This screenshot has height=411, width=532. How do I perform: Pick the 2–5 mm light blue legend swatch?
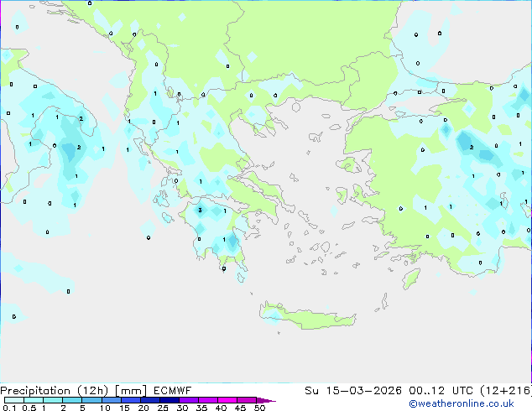tap(73, 400)
